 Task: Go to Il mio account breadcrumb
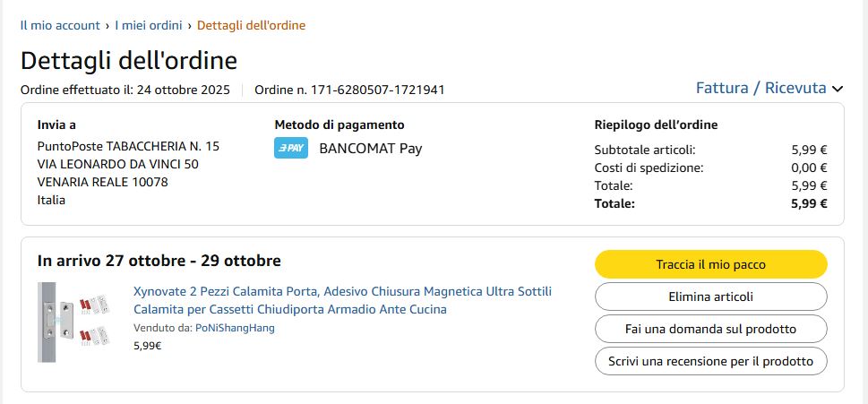point(60,25)
